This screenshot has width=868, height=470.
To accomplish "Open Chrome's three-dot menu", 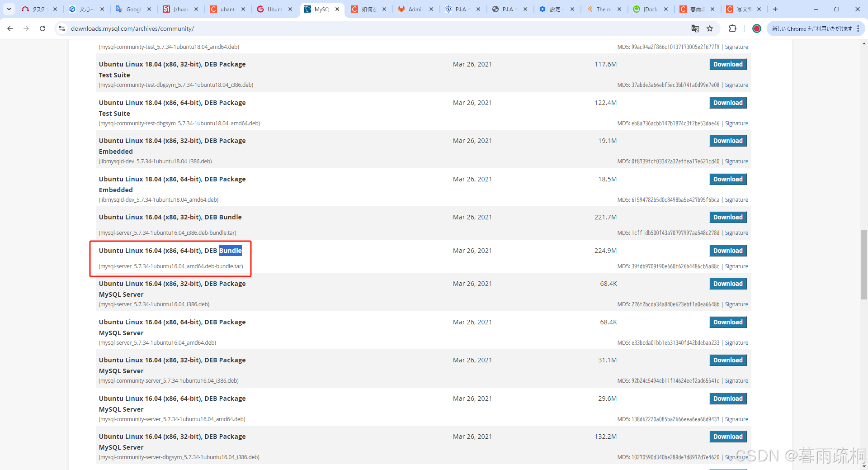I will (858, 28).
